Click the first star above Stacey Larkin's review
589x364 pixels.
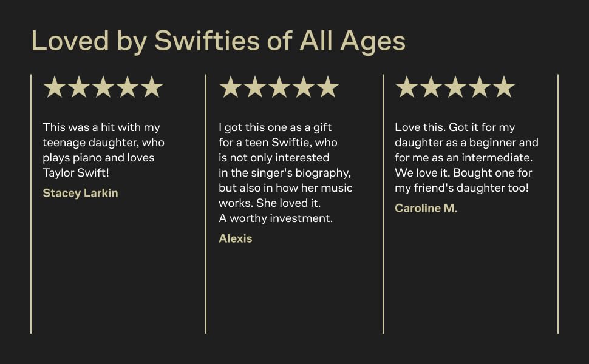coord(55,87)
